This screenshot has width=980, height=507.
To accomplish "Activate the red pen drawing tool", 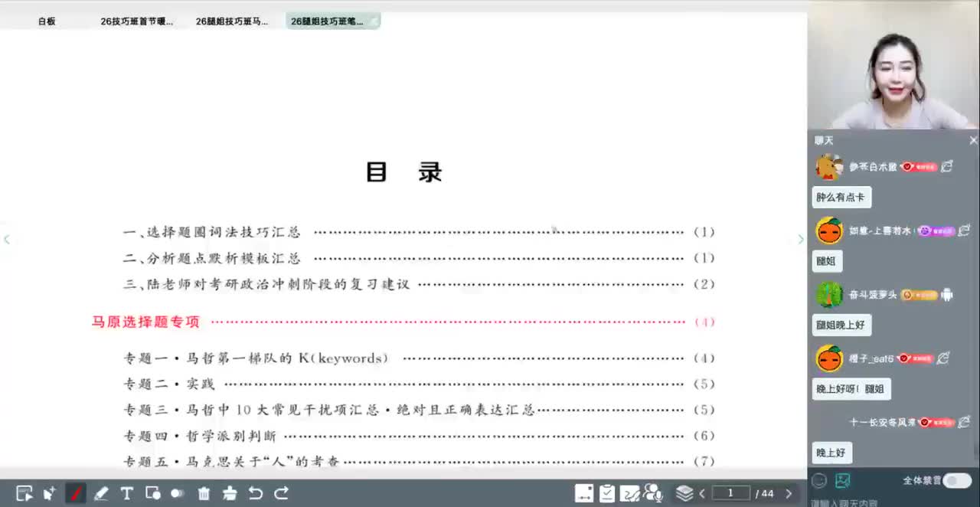I will [x=76, y=493].
